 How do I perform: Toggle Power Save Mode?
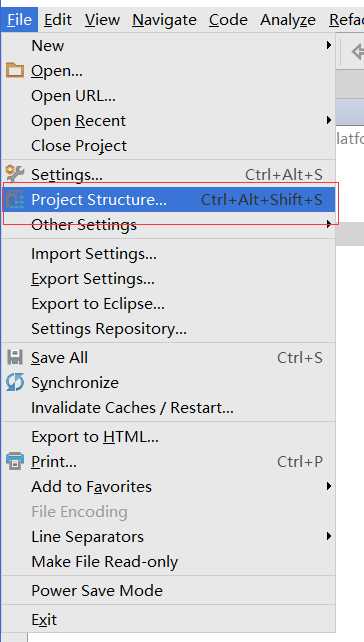click(168, 590)
